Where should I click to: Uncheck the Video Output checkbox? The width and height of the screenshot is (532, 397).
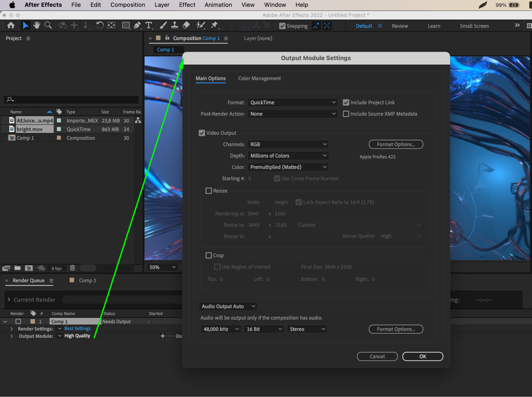coord(202,133)
